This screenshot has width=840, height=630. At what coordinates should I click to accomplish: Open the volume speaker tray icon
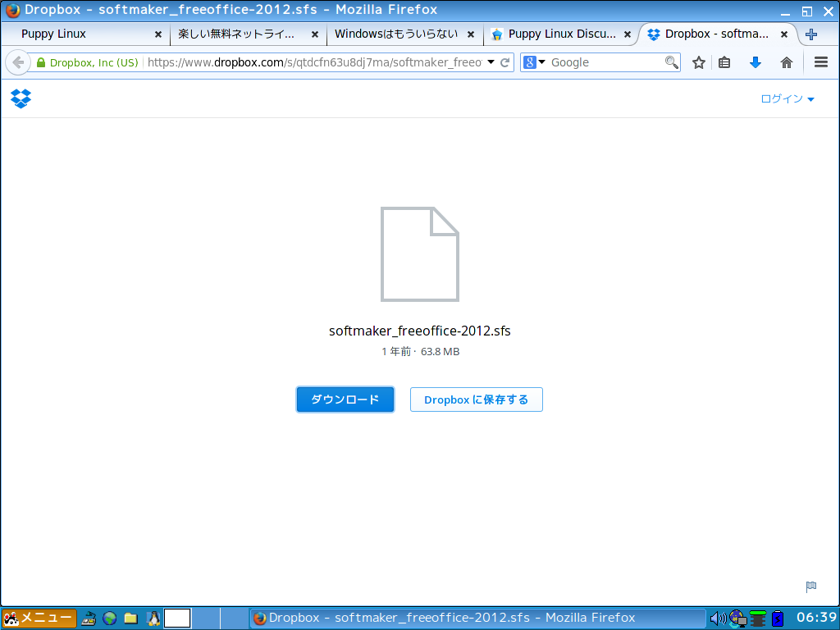717,619
